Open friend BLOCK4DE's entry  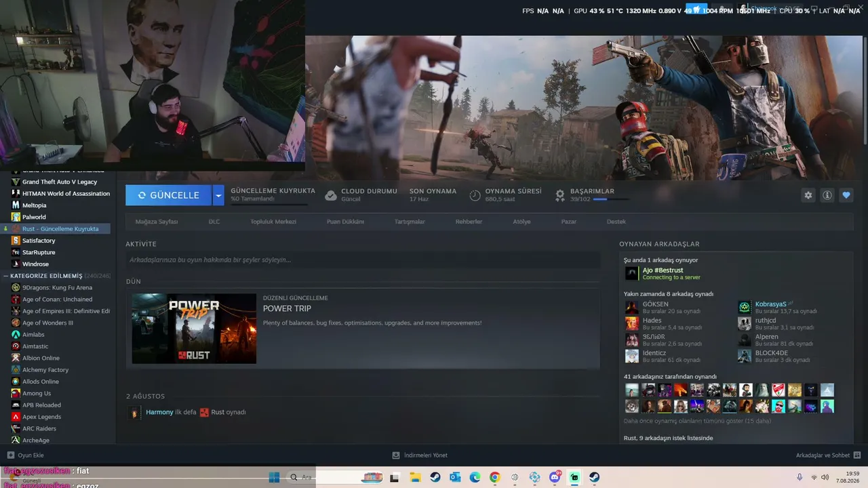772,353
